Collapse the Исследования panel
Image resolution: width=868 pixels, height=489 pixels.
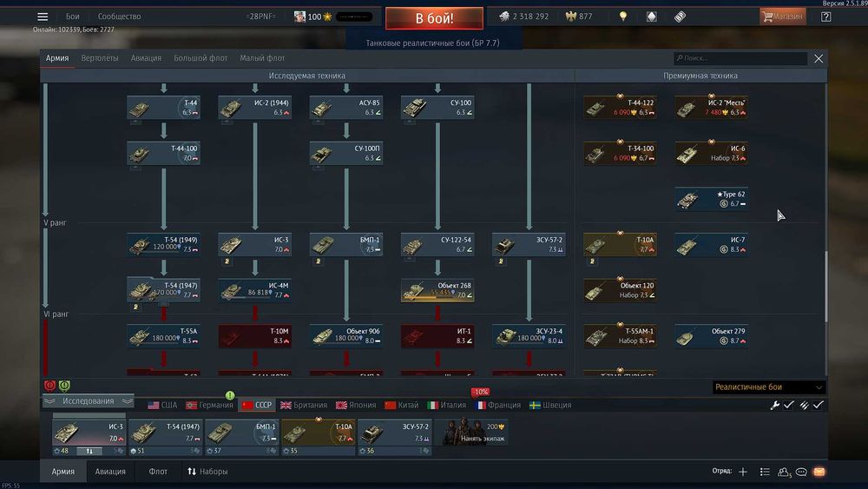(x=89, y=401)
